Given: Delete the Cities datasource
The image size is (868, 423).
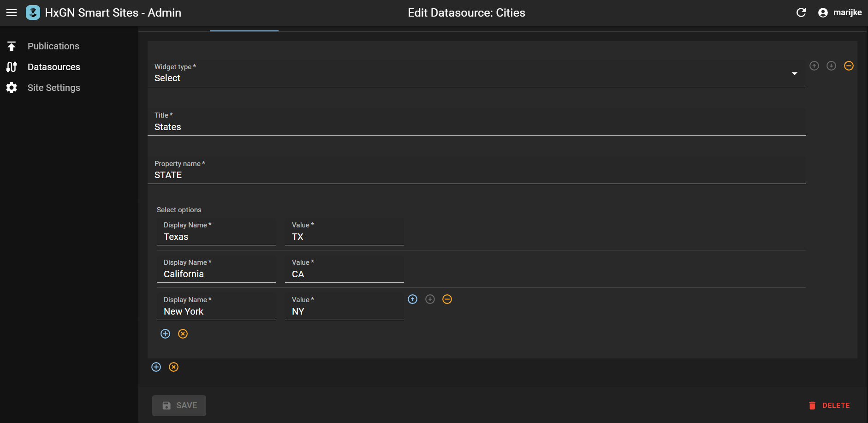Looking at the screenshot, I should coord(830,405).
